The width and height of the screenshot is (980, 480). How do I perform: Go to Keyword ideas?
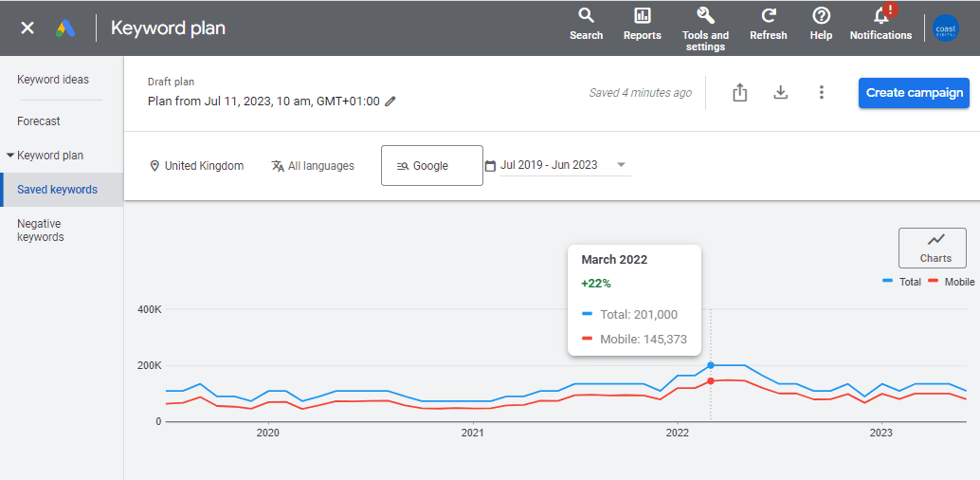tap(53, 80)
